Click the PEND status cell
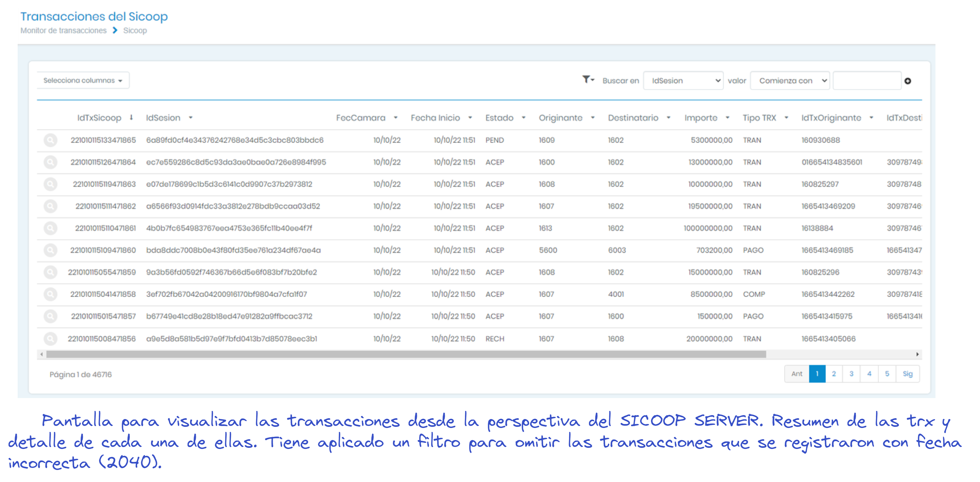Screen dimensions: 980x482 click(494, 140)
